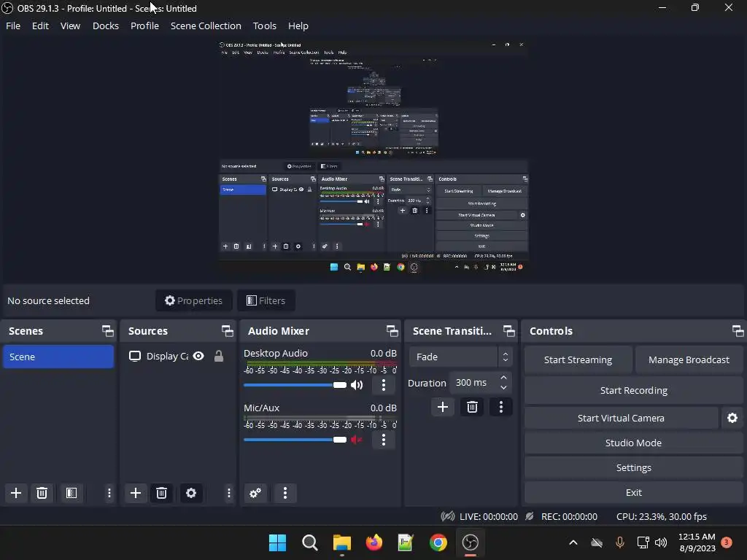Increase transition duration with up arrow
Screen dimensions: 747x560
click(x=503, y=378)
